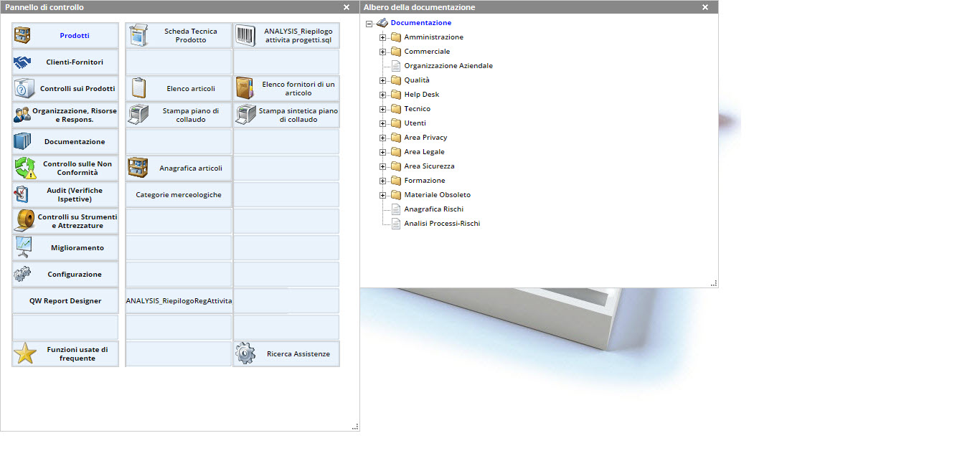980x461 pixels.
Task: Expand the Qualità folder node
Action: coord(383,80)
